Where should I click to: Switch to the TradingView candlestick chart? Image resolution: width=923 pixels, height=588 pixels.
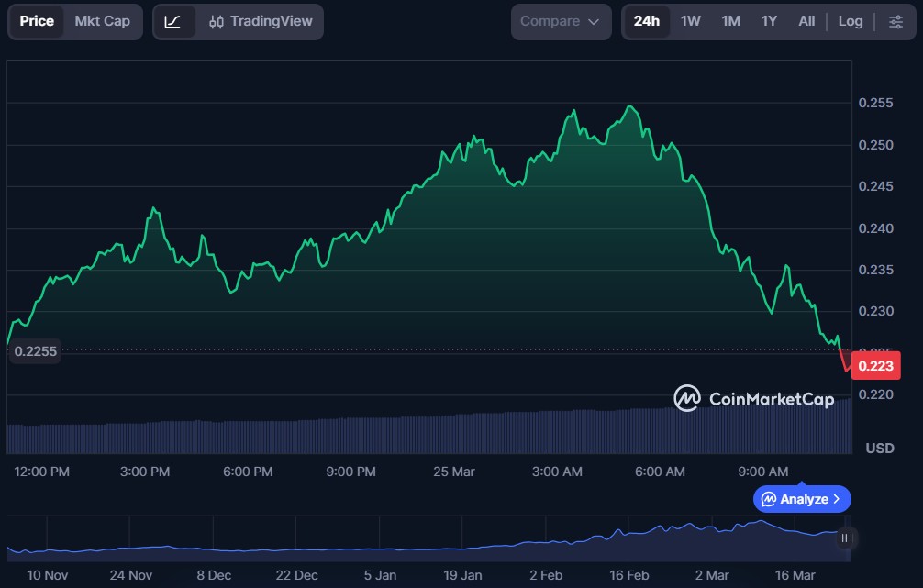pos(260,21)
